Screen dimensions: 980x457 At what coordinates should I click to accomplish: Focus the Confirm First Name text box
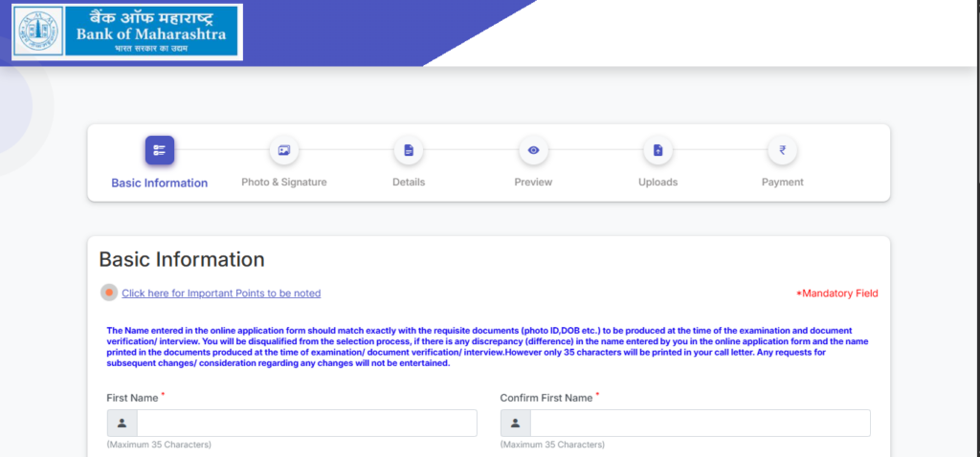click(700, 423)
